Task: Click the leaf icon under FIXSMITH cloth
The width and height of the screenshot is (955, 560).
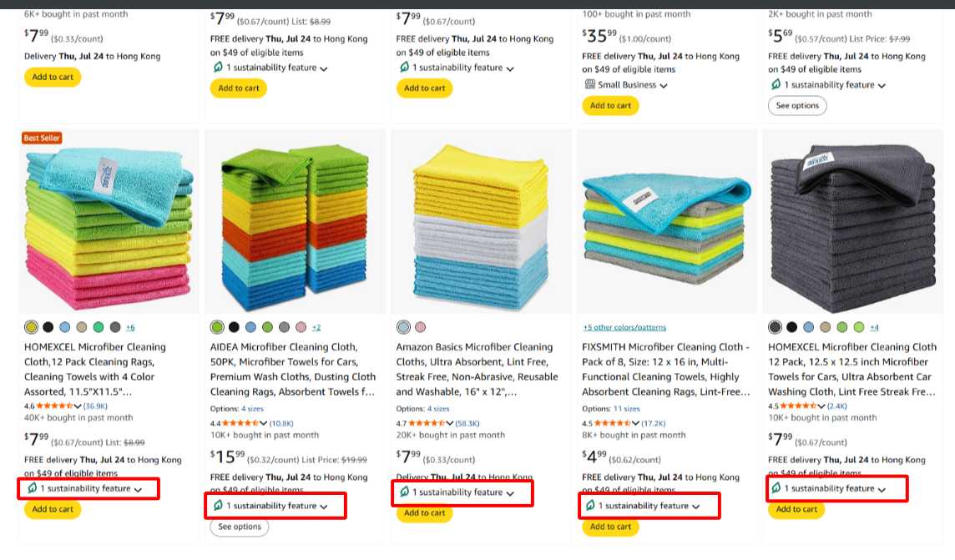Action: (x=589, y=506)
